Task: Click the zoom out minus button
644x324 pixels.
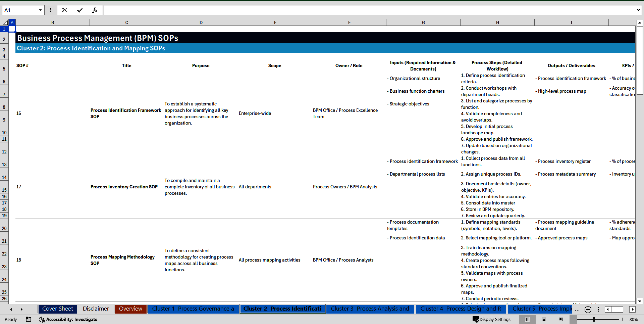Action: pyautogui.click(x=573, y=319)
